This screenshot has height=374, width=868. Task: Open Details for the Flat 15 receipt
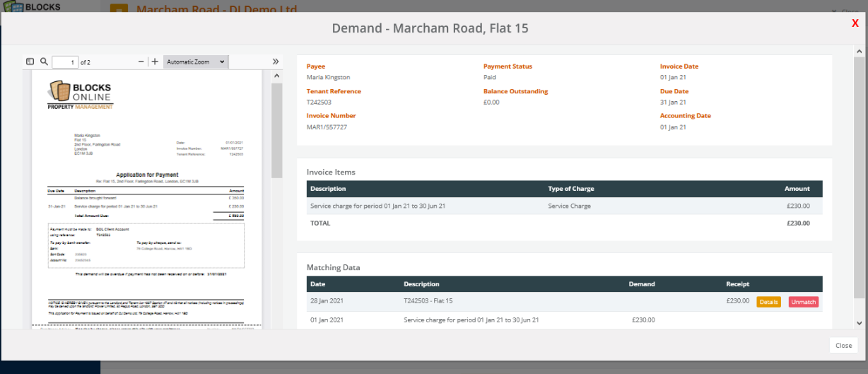pos(768,302)
